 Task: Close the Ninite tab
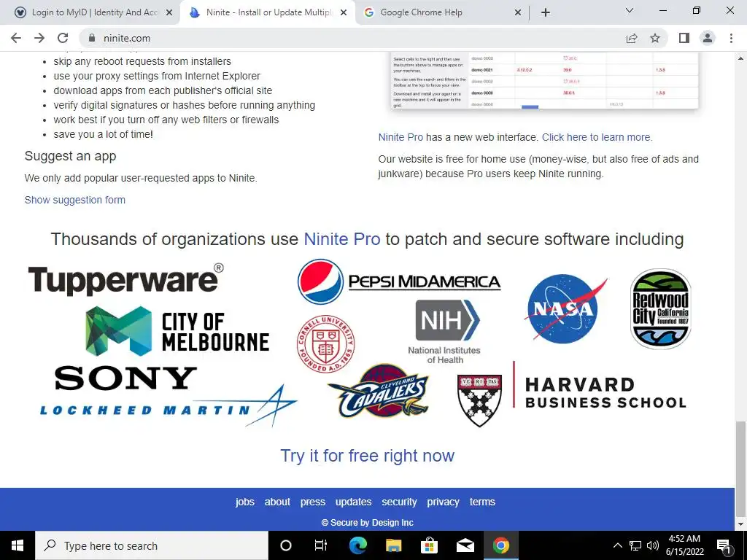point(344,13)
